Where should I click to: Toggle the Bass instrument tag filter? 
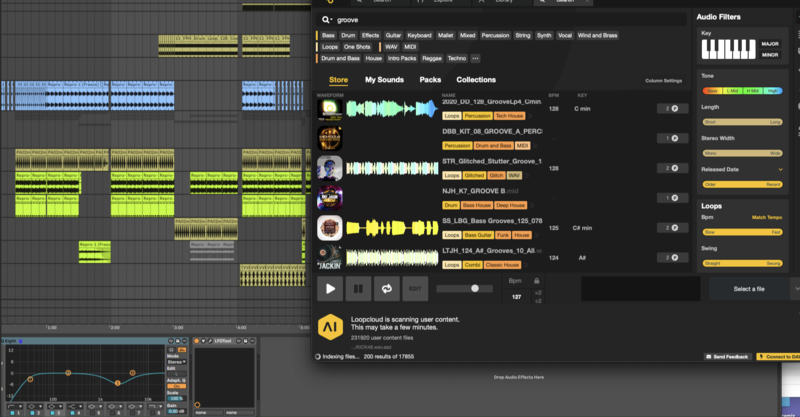coord(328,35)
